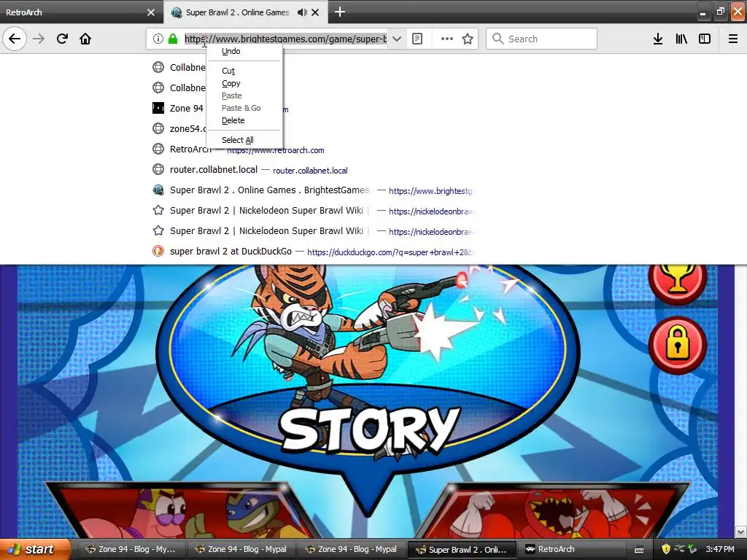Viewport: 747px width, 560px height.
Task: Choose Cut in the context menu
Action: click(x=245, y=71)
